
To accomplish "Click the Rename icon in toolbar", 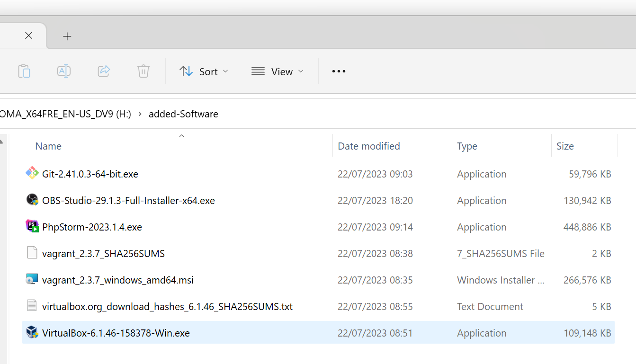I will [64, 71].
